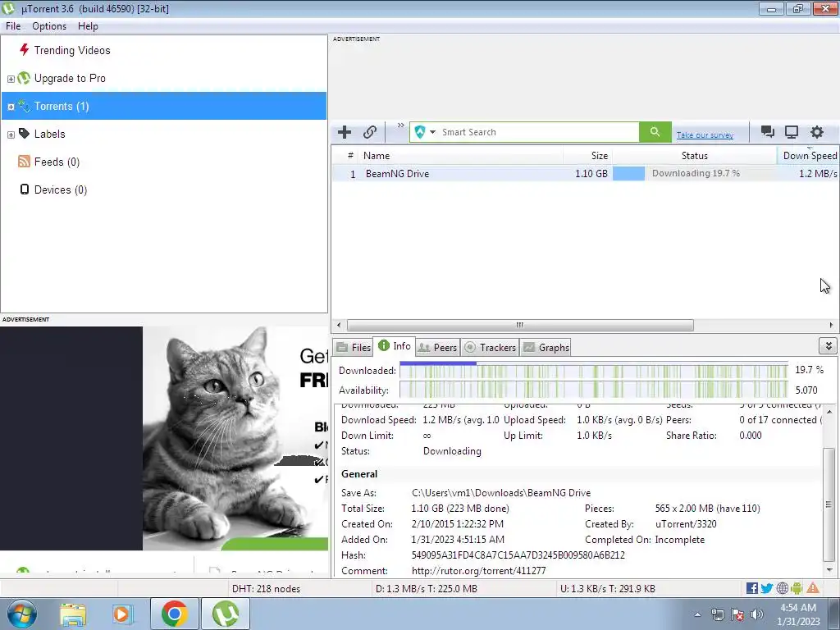Click the Take our survey link
This screenshot has height=630, width=840.
click(x=705, y=135)
